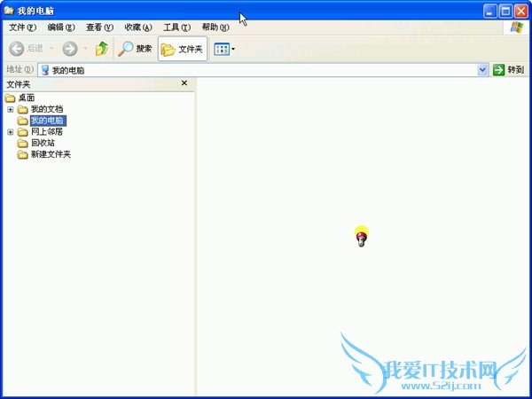Click the Back (后退) arrow icon

click(16, 49)
